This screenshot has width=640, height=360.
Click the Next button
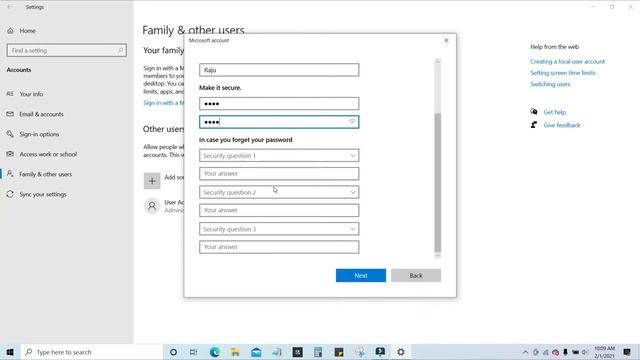pos(361,276)
